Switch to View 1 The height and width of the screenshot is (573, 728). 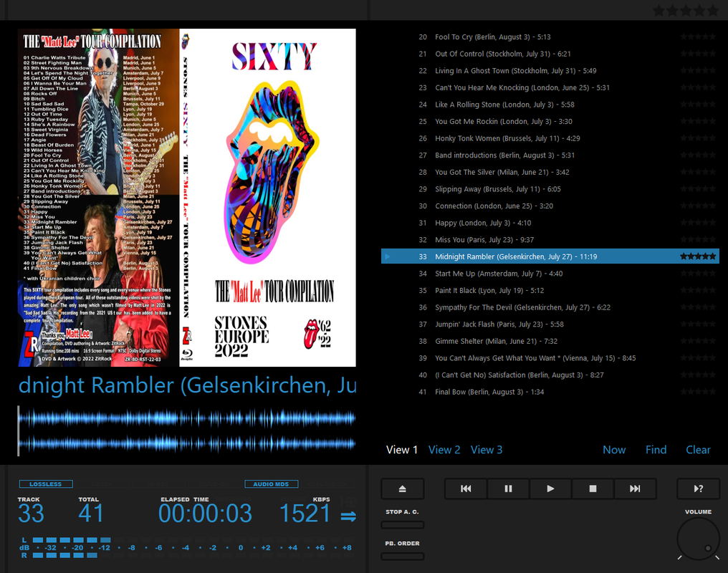click(x=401, y=450)
